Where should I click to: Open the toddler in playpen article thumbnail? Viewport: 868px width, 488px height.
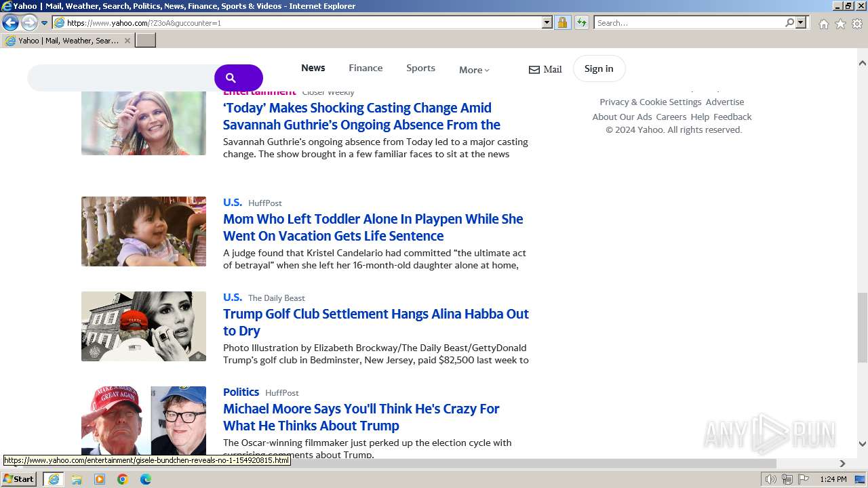(144, 231)
